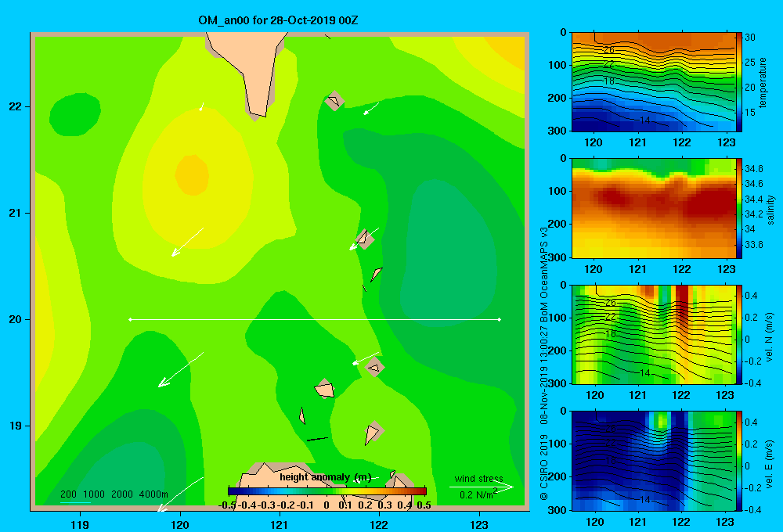Click the CSIRO BoM OceanMAPS v3 credit text
Viewport: 783px width, 532px height.
coord(544,363)
